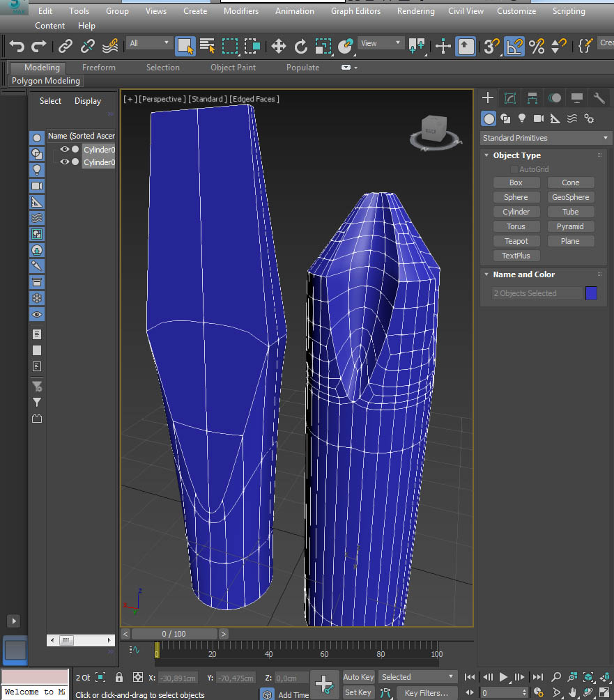Click the Undo arrow in the toolbar

[x=17, y=46]
